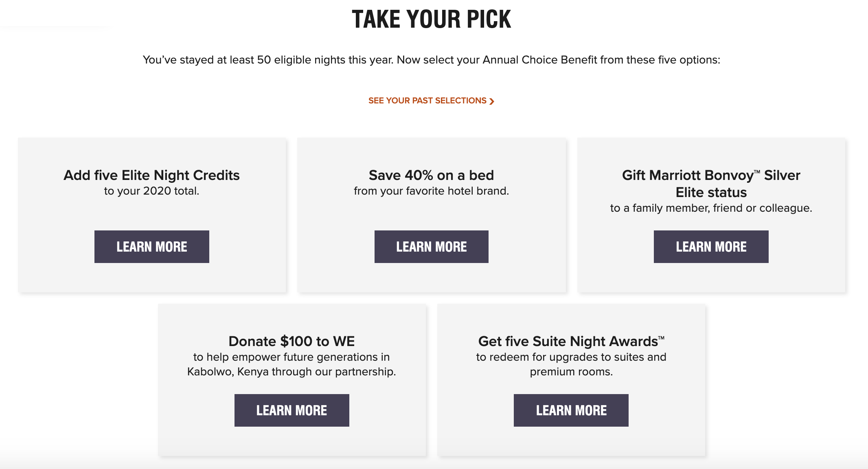
Task: Click the Gift Marriott Bonvoy Silver Elite title
Action: [x=711, y=184]
